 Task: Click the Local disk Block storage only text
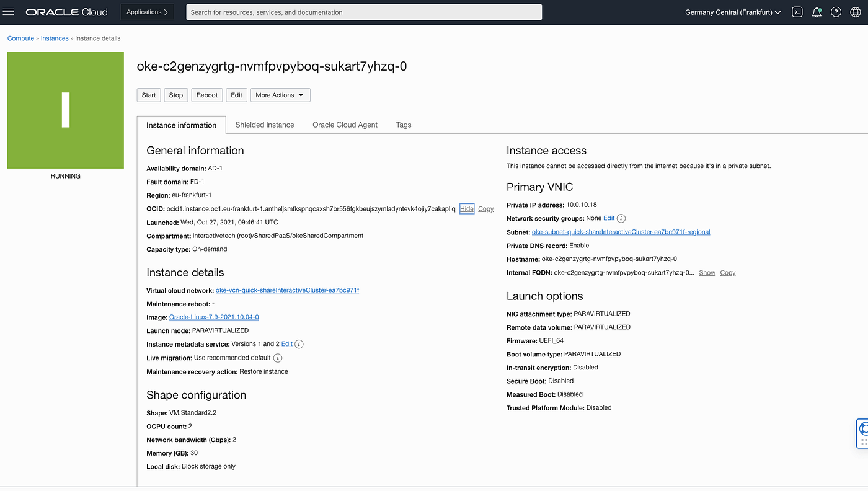point(208,466)
